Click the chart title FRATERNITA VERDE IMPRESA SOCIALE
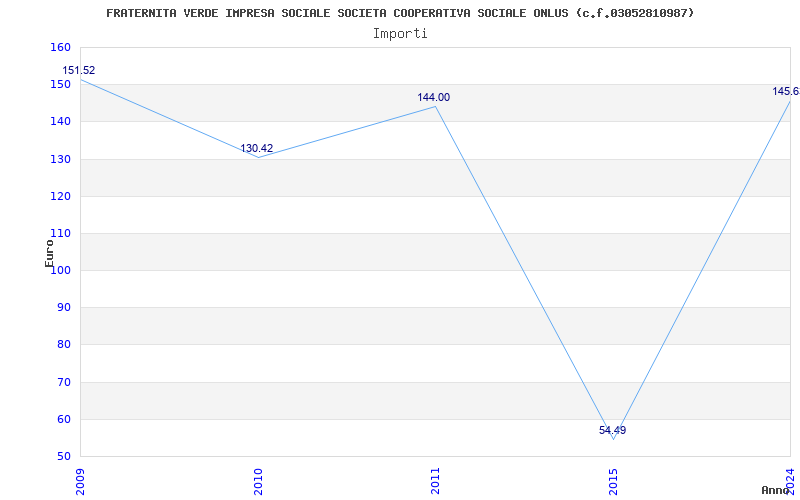800x500 pixels. tap(400, 13)
